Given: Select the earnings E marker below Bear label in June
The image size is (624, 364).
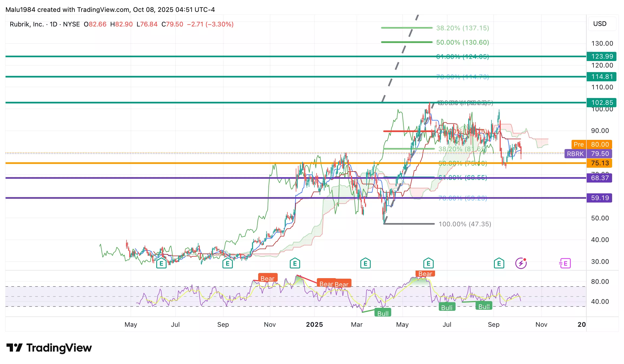Looking at the screenshot, I should (x=428, y=263).
